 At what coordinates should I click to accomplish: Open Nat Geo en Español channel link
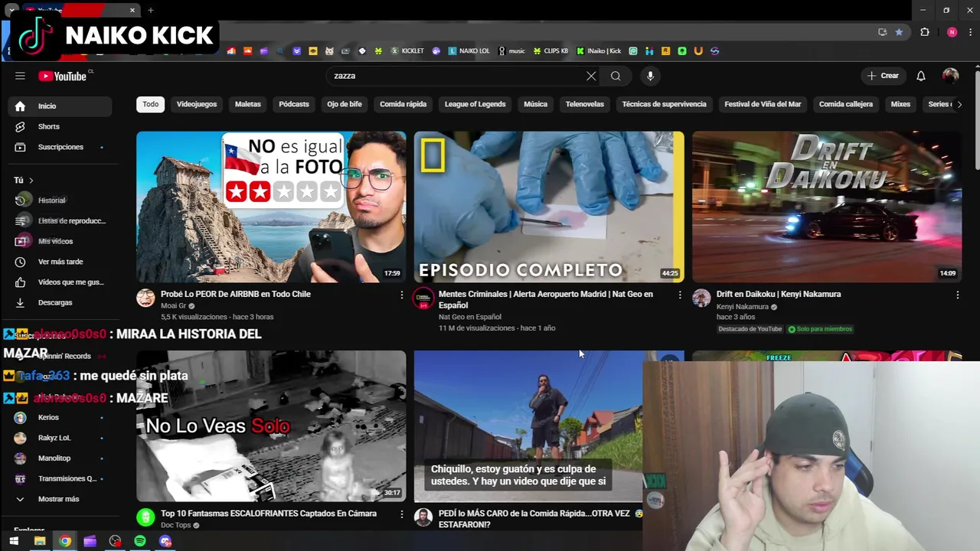coord(470,317)
